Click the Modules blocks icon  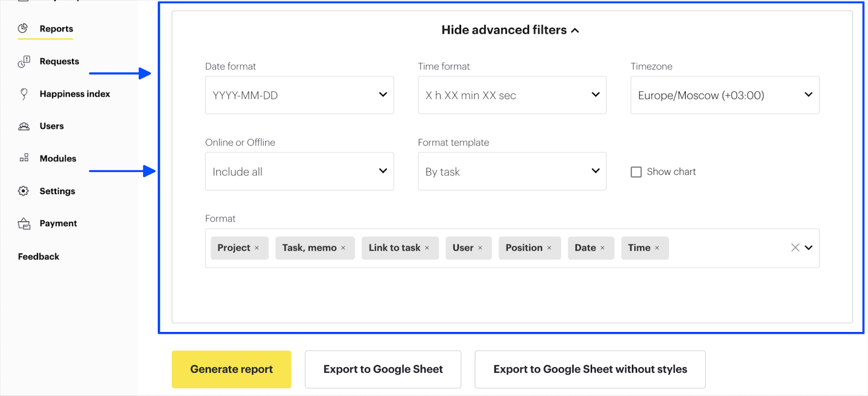point(24,158)
